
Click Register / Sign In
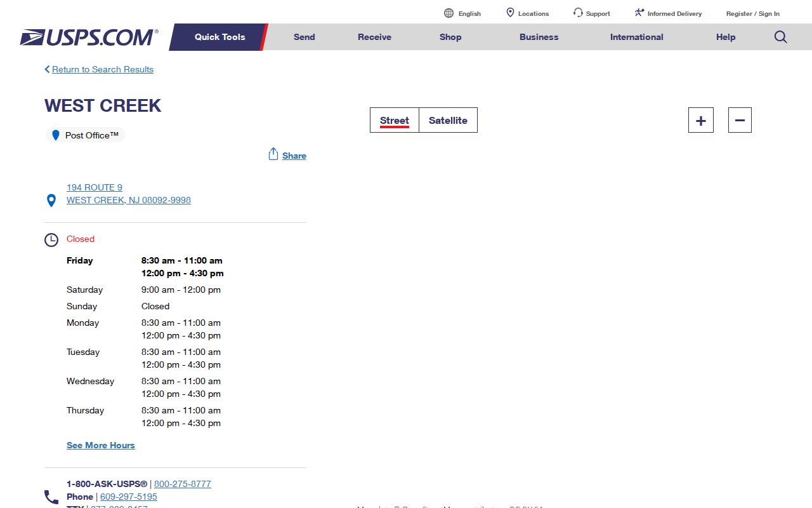tap(753, 13)
